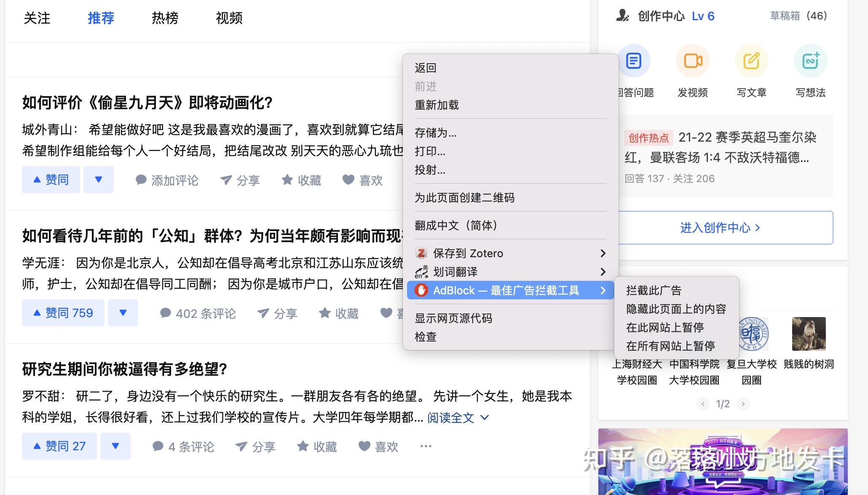Switch to the 热榜 tab
The width and height of the screenshot is (868, 495).
[x=165, y=18]
